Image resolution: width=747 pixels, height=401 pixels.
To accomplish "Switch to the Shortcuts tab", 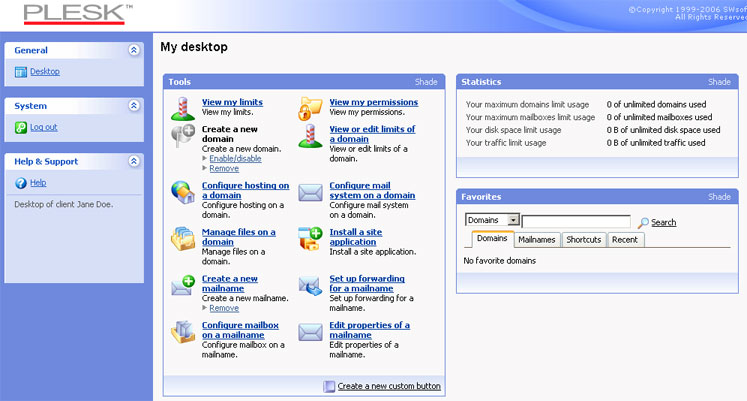I will (x=584, y=240).
